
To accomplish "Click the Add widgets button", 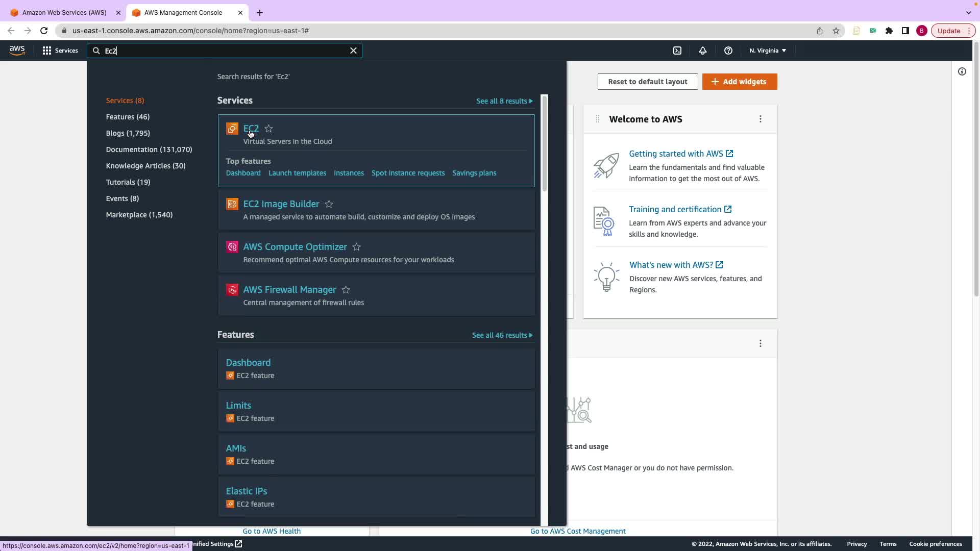I will pos(740,82).
